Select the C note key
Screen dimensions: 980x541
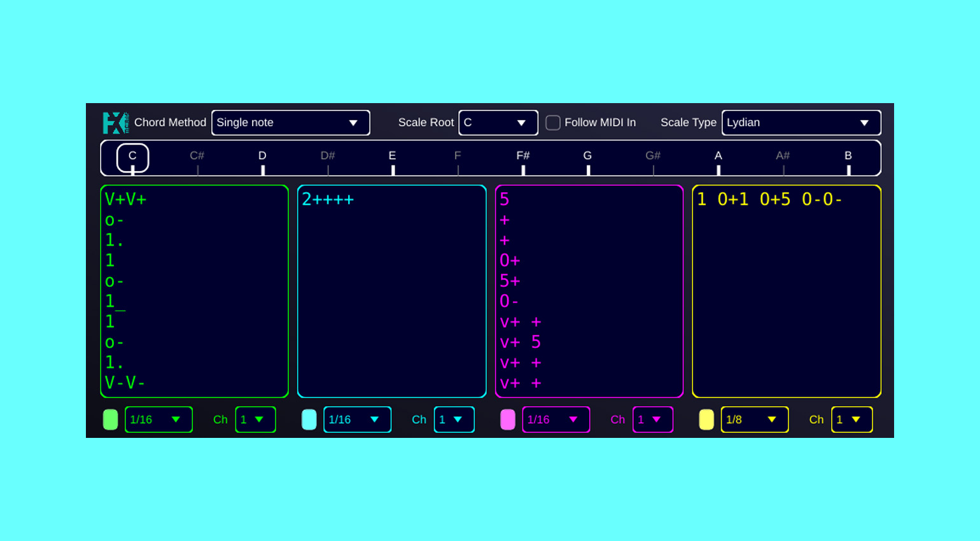(132, 158)
